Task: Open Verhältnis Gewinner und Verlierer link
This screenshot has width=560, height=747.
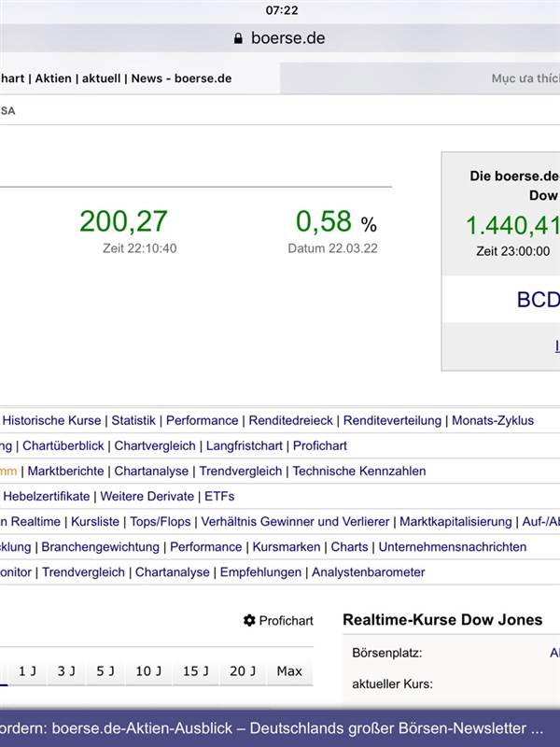Action: [x=295, y=522]
